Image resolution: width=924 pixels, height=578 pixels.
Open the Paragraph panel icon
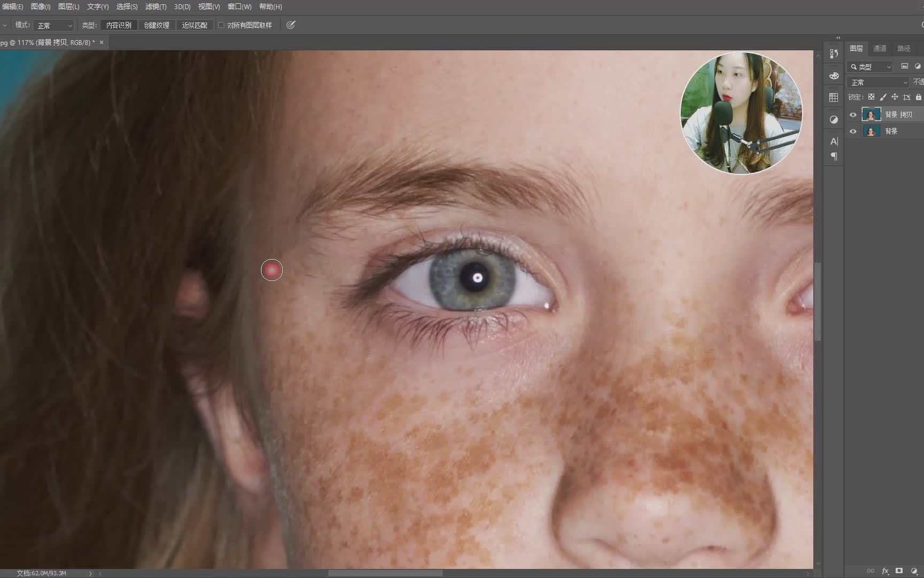pyautogui.click(x=834, y=157)
